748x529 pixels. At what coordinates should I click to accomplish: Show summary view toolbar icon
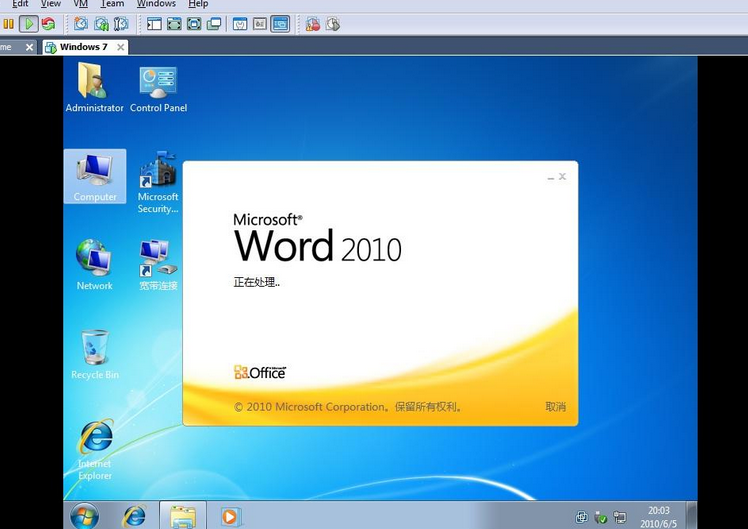coord(240,24)
